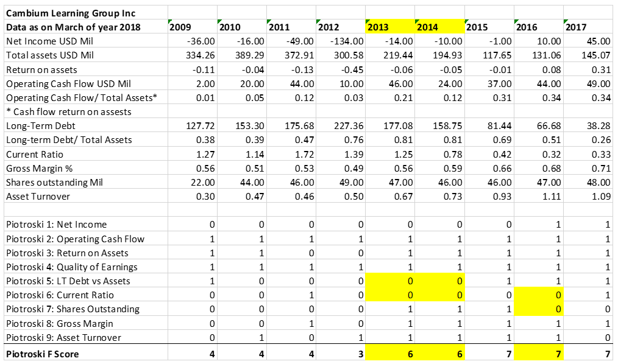Click the yellow highlighted 2013 header cell
This screenshot has height=364, width=618.
pyautogui.click(x=390, y=26)
